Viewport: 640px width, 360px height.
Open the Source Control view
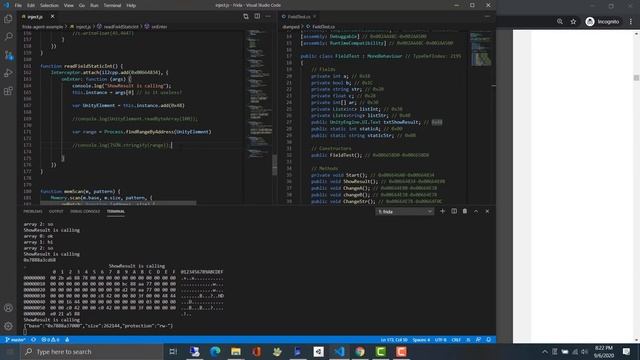pyautogui.click(x=8, y=55)
